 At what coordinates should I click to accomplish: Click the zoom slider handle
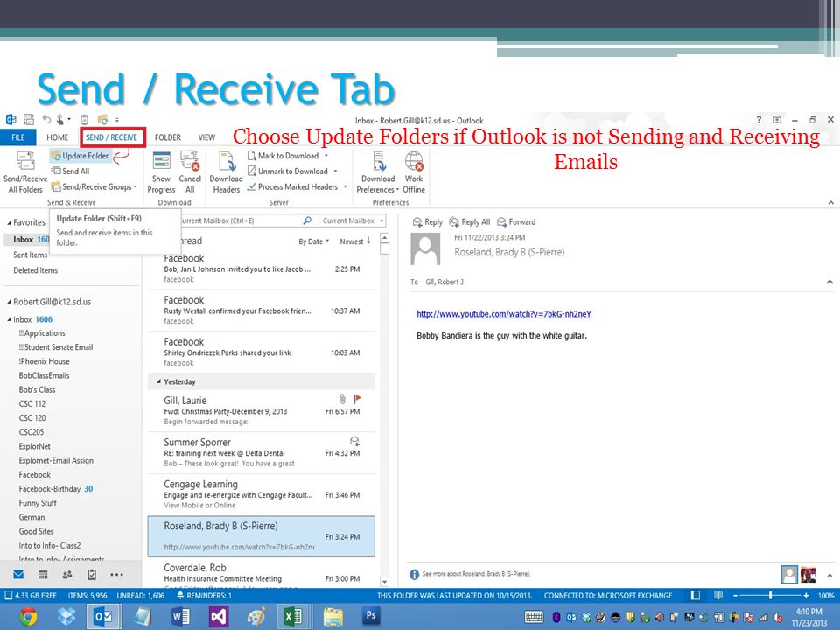point(770,595)
